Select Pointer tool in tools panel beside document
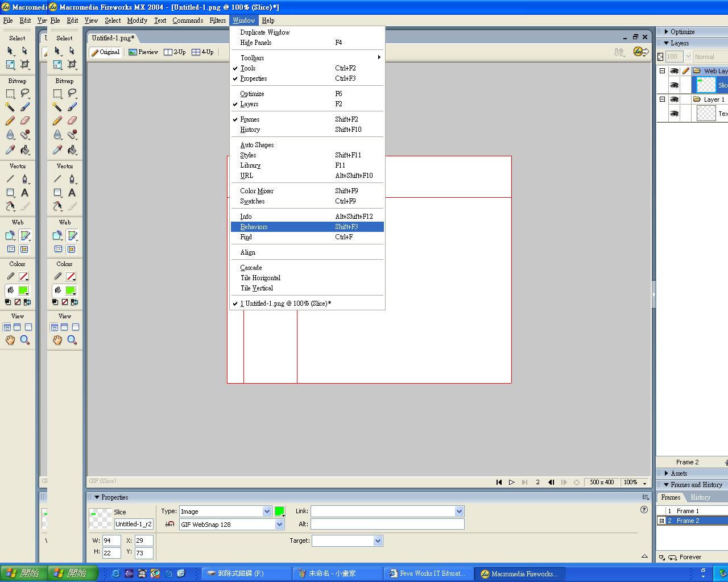 click(x=57, y=51)
